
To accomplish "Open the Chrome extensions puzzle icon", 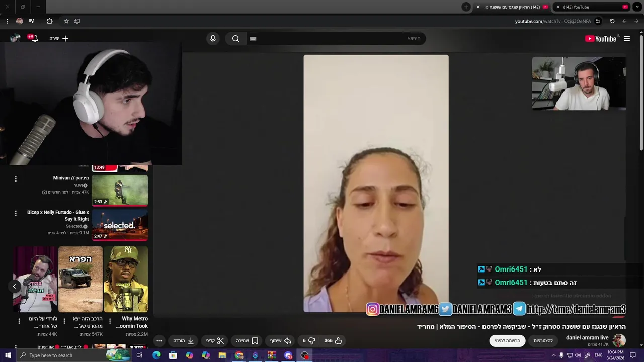I will [49, 21].
